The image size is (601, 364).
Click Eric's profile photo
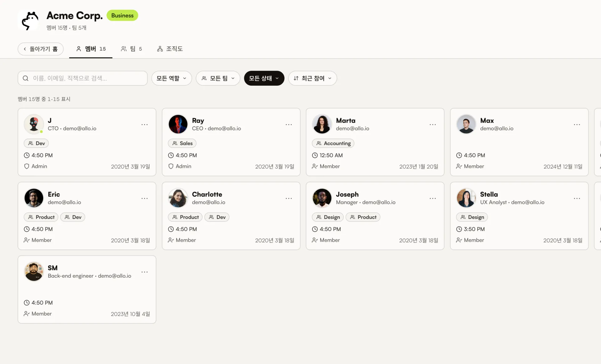point(34,198)
